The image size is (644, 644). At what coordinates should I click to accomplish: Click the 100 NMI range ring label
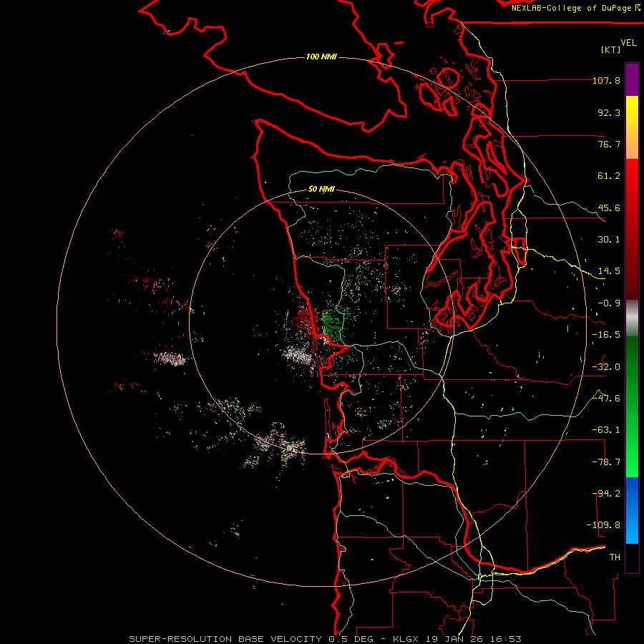(x=321, y=57)
